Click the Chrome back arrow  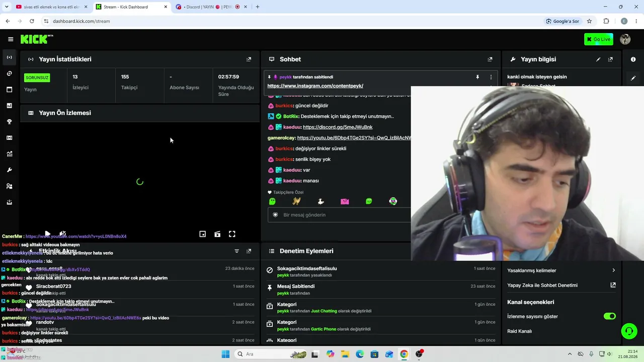click(x=8, y=21)
